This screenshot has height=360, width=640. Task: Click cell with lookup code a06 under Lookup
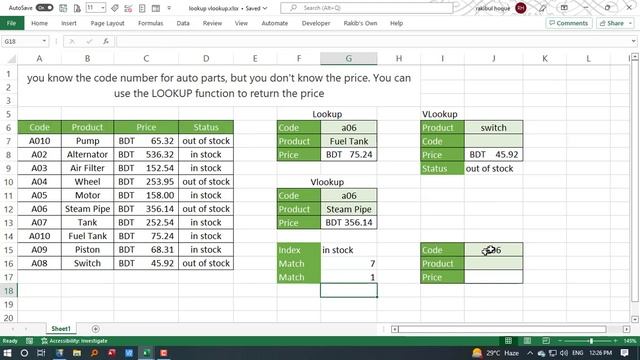[x=349, y=128]
